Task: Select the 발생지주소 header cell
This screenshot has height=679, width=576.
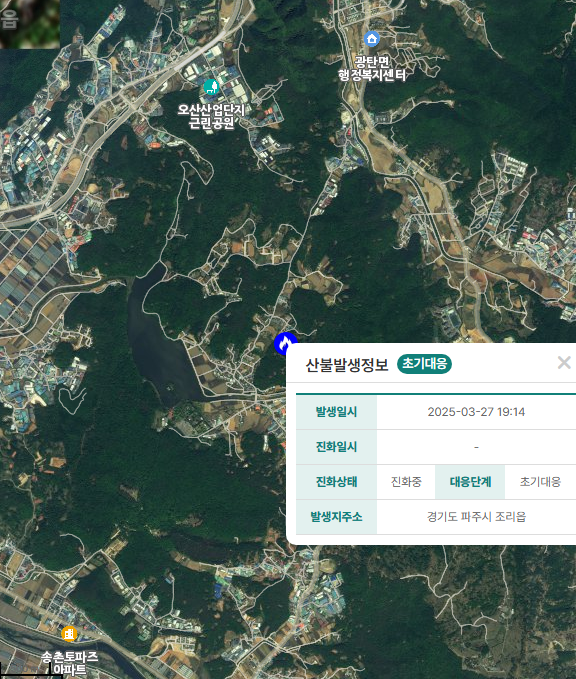Action: [337, 517]
